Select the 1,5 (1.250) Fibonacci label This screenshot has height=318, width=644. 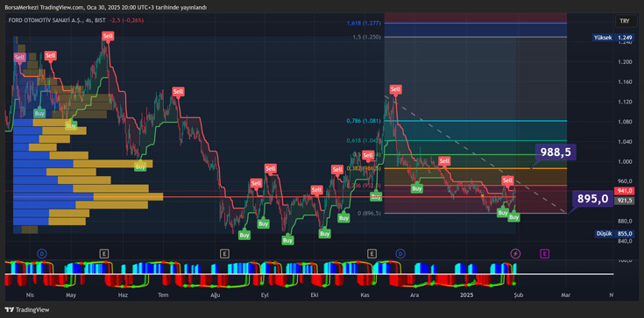pos(366,37)
